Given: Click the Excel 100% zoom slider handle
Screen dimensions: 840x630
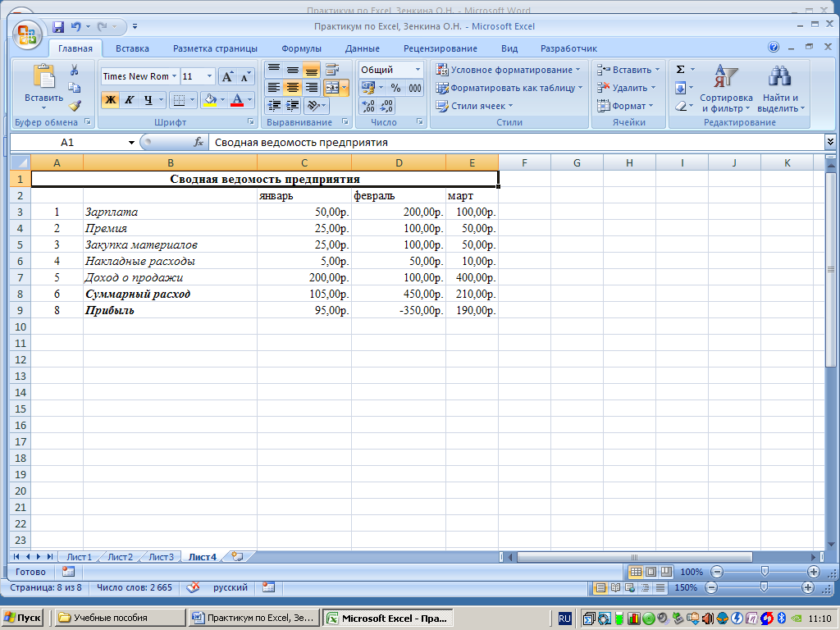Looking at the screenshot, I should tap(765, 572).
